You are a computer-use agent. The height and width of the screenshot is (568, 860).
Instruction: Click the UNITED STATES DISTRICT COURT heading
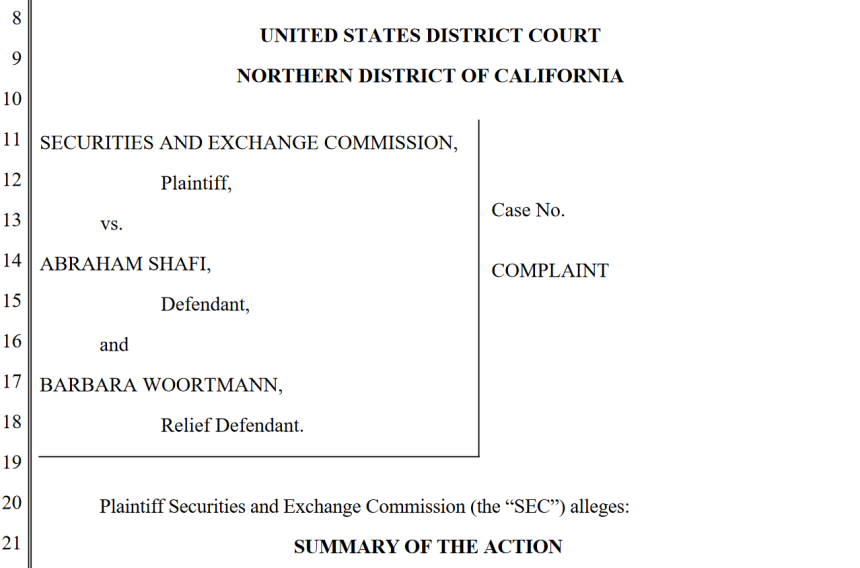click(x=430, y=36)
